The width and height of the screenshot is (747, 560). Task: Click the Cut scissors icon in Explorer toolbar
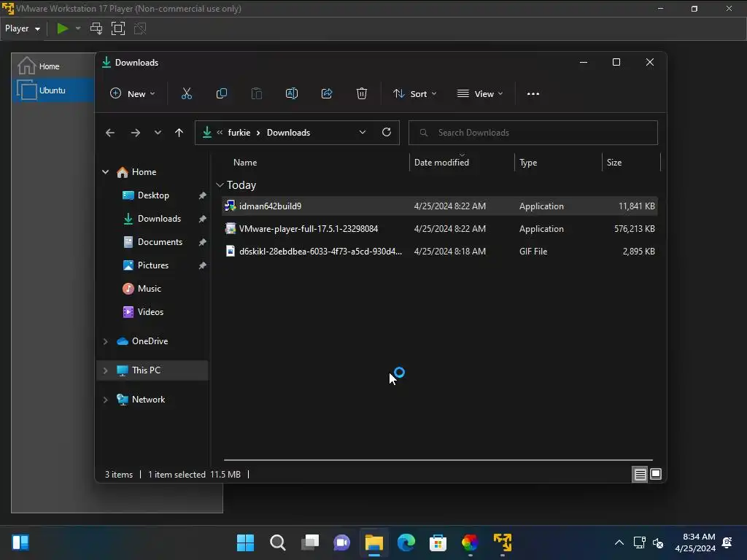tap(186, 94)
